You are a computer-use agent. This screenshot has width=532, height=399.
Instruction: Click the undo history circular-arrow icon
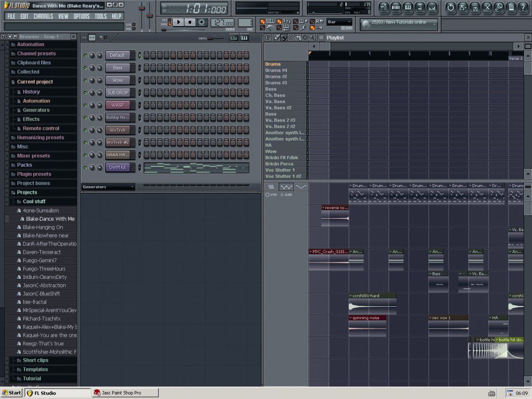(x=451, y=7)
